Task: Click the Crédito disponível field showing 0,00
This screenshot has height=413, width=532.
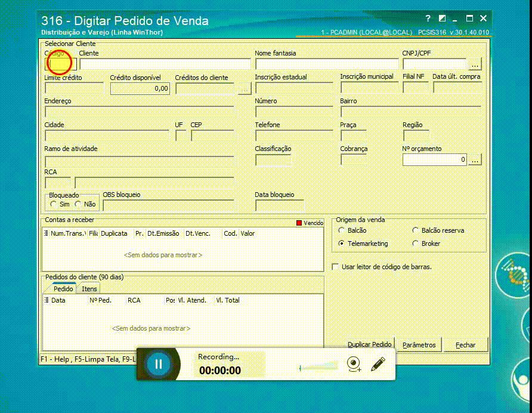Action: (x=140, y=89)
